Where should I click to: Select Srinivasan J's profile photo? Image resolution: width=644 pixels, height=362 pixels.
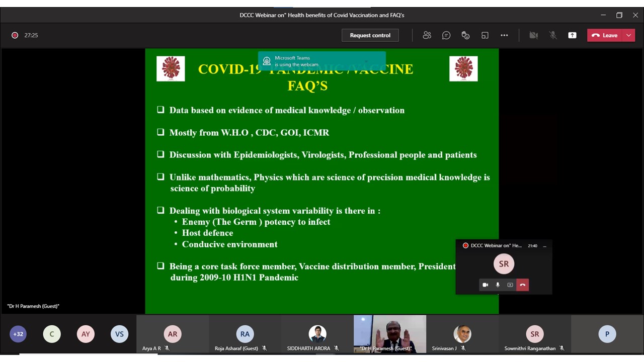tap(462, 334)
